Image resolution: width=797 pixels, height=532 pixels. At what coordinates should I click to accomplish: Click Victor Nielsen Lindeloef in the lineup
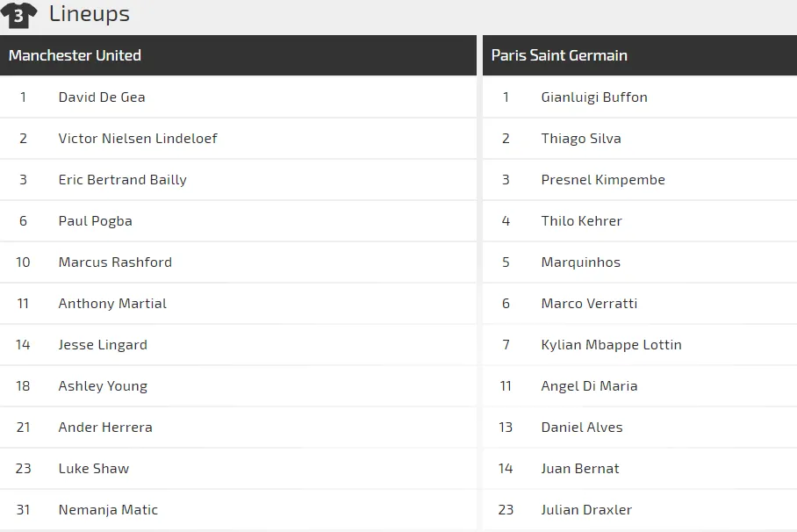pos(138,139)
